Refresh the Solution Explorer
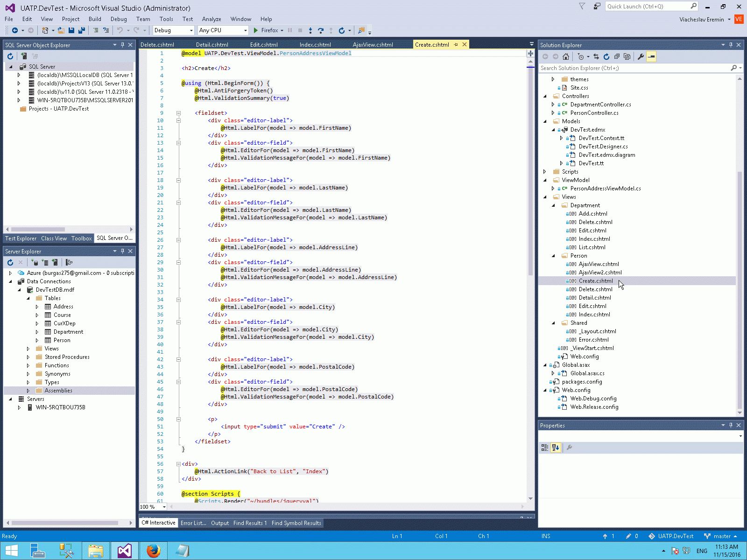This screenshot has height=560, width=747. pos(606,56)
